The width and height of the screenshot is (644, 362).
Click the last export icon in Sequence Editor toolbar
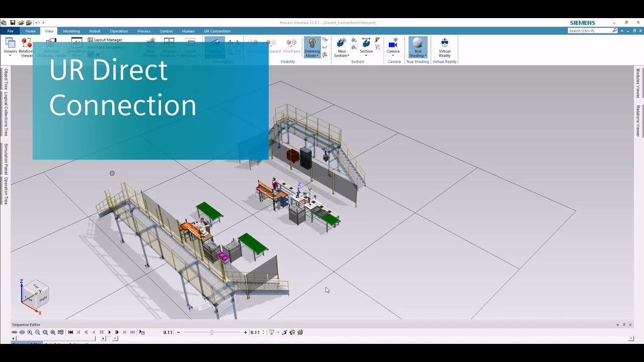[x=300, y=332]
